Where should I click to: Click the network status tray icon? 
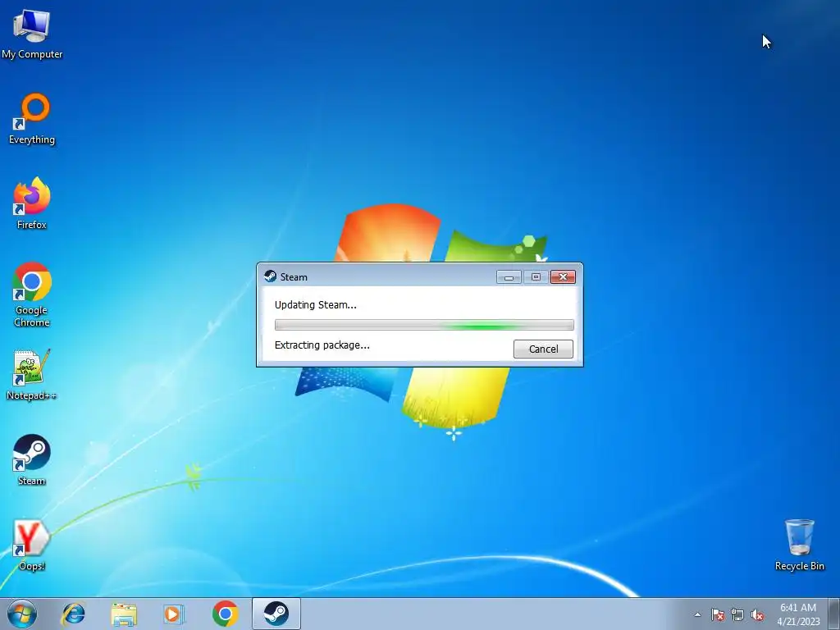click(x=737, y=614)
